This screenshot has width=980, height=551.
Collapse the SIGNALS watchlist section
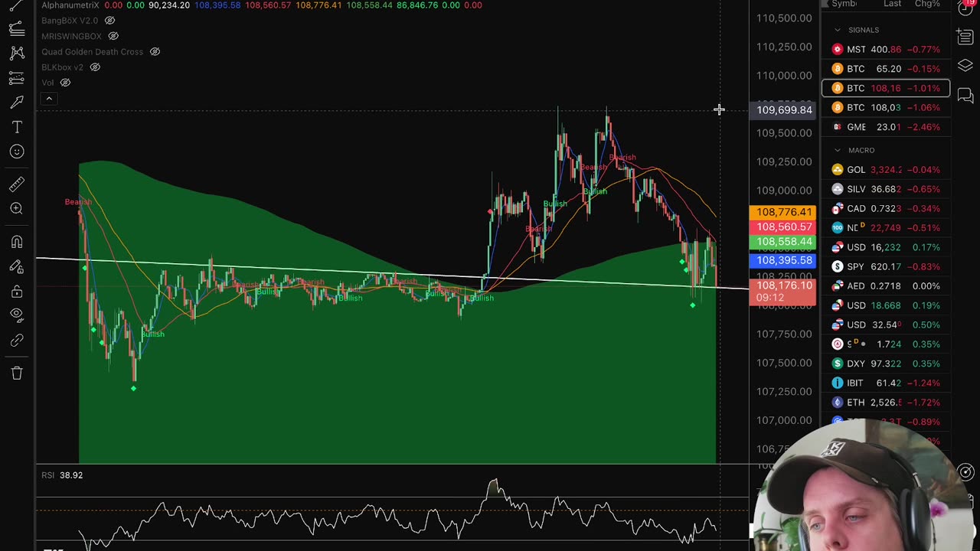(x=838, y=30)
